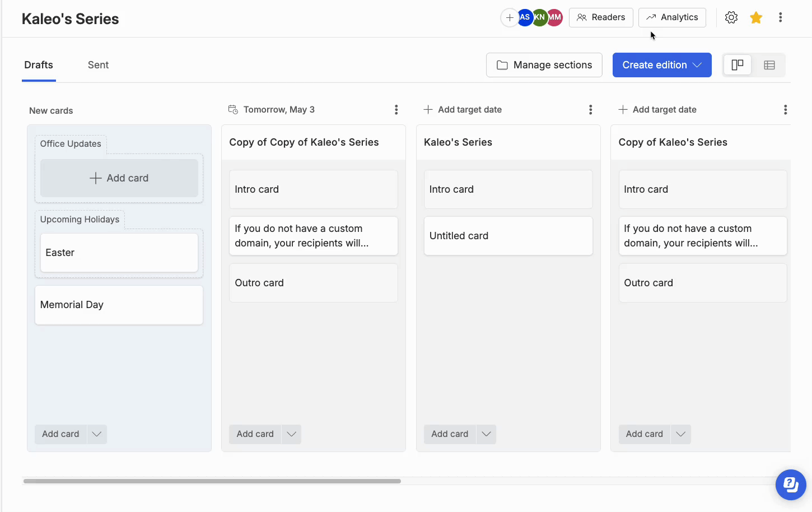Expand Add card dropdown in Kaleo's Series column
The image size is (812, 512).
(x=486, y=434)
